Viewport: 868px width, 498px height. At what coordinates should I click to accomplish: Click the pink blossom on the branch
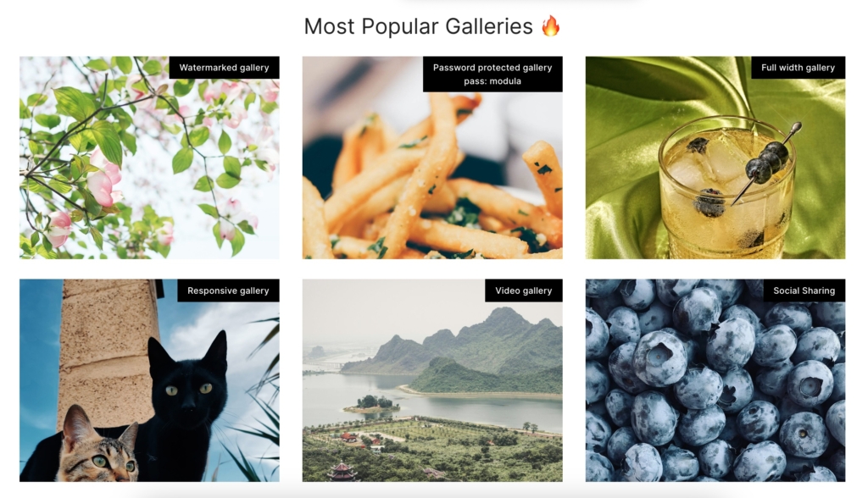tap(104, 184)
